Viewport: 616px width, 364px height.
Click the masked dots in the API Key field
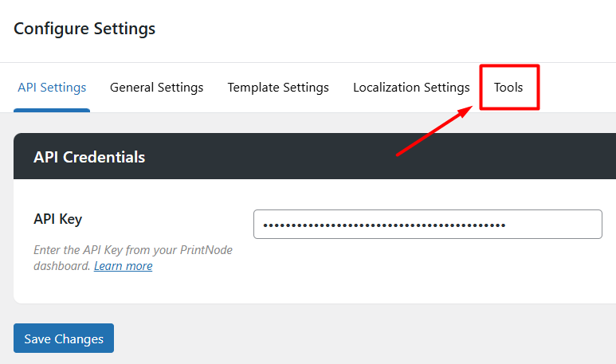tap(384, 225)
